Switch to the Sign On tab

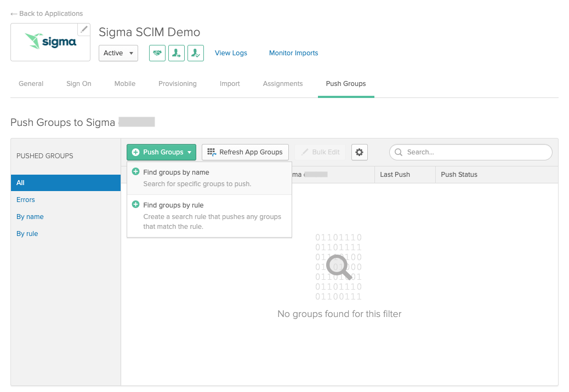coord(79,84)
